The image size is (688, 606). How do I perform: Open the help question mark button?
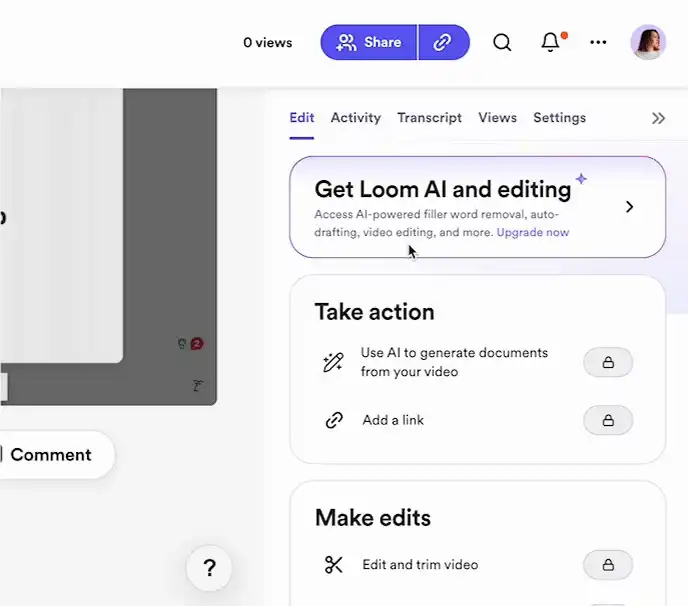click(x=209, y=568)
